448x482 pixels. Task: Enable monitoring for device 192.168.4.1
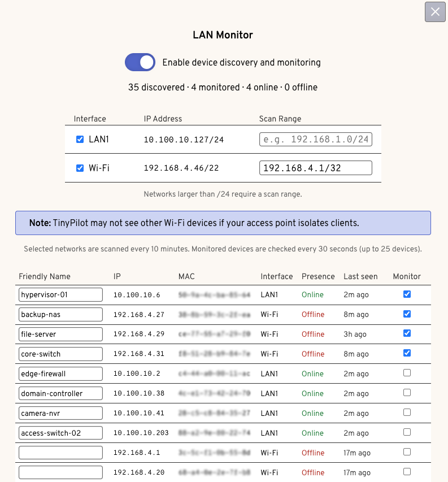coord(407,452)
